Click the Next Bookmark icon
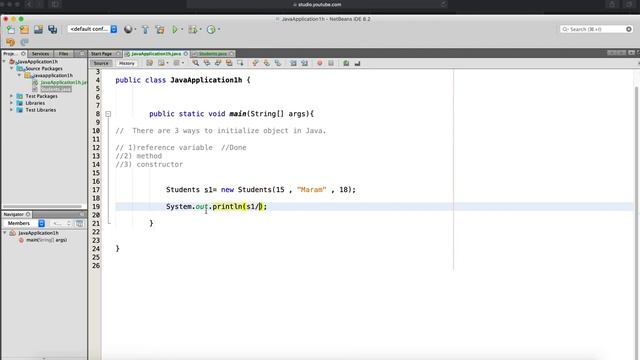The width and height of the screenshot is (640, 360). tap(267, 63)
